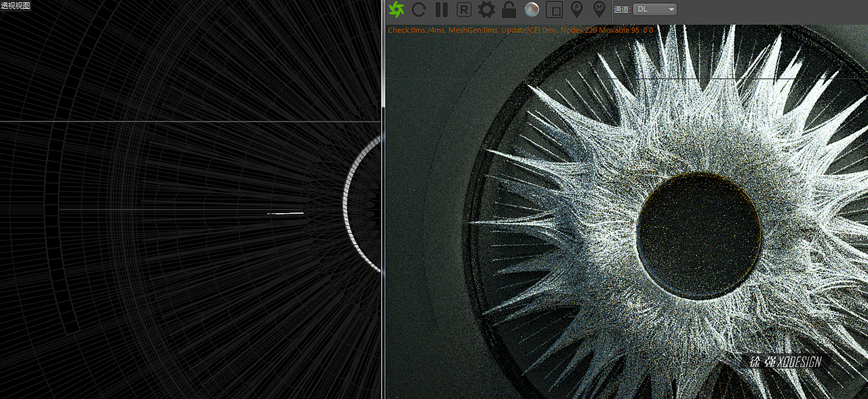Toggle the clay mode sphere icon
Image resolution: width=868 pixels, height=399 pixels.
532,9
